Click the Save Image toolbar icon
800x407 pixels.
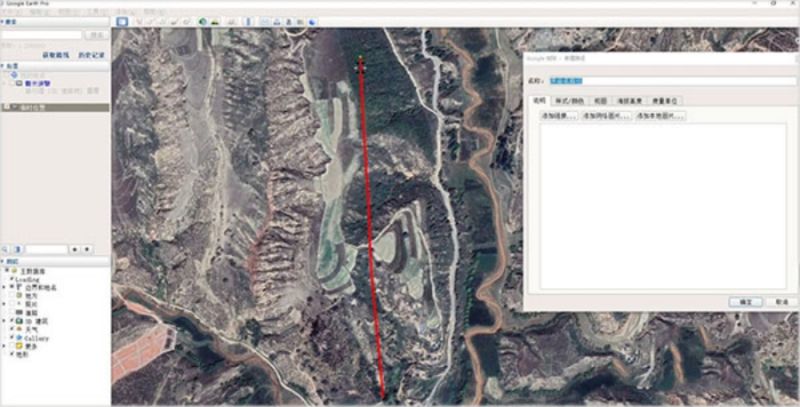pyautogui.click(x=289, y=21)
